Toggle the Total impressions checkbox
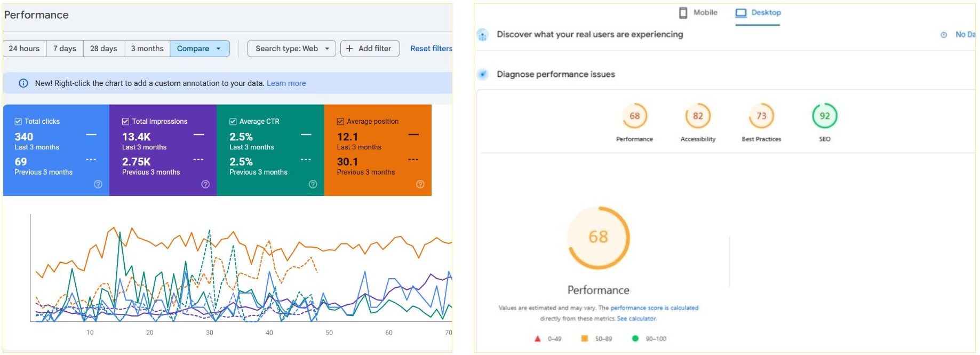The image size is (980, 355). [x=126, y=122]
